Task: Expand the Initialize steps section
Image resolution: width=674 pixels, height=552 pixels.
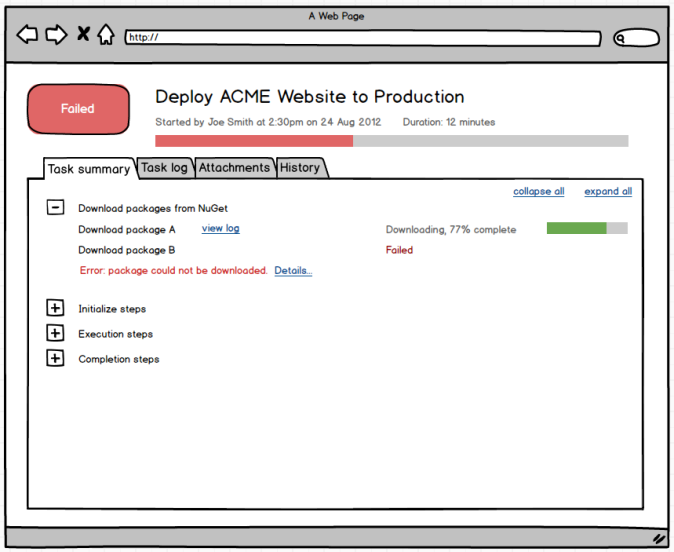Action: [56, 309]
